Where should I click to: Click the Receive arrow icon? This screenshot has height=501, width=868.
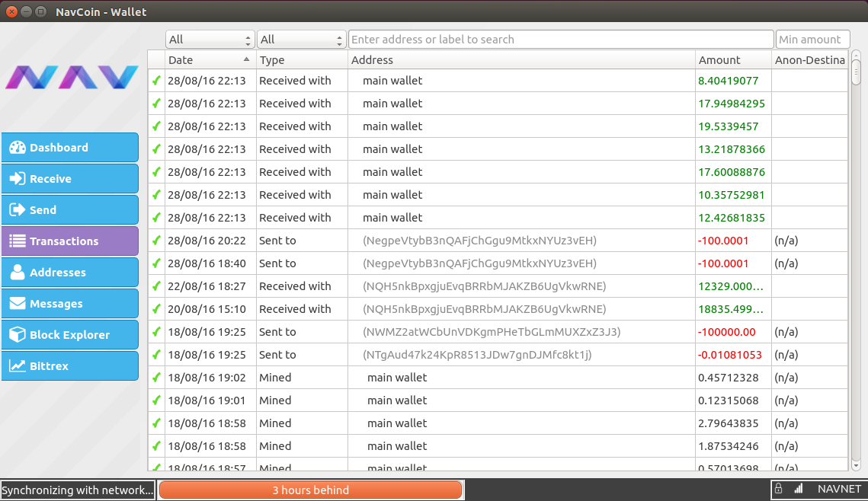(x=18, y=179)
